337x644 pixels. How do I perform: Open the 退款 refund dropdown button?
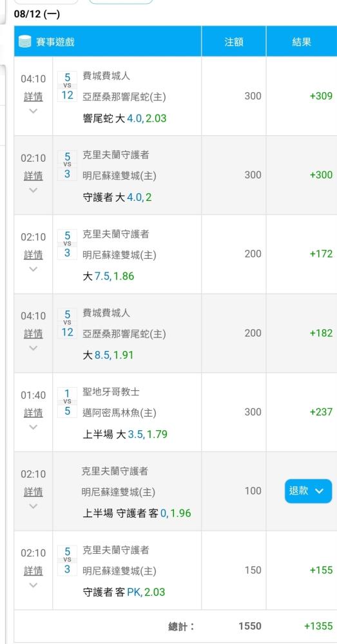pos(308,491)
